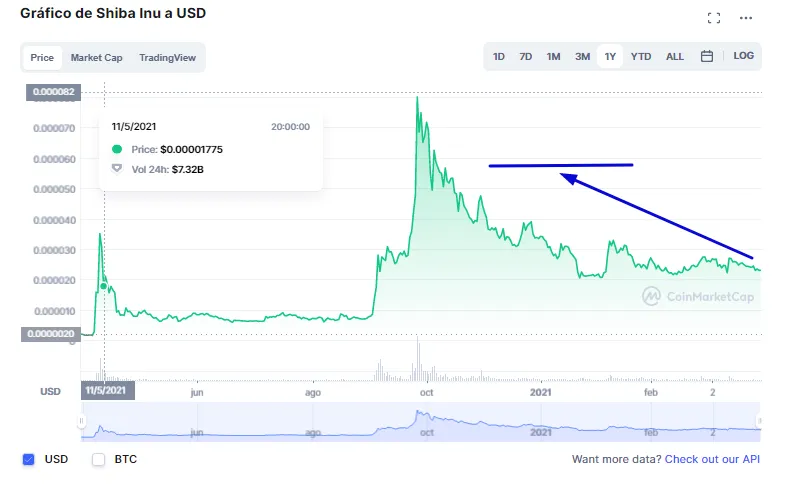Open the three-dot more options menu
This screenshot has width=786, height=485.
[x=746, y=18]
